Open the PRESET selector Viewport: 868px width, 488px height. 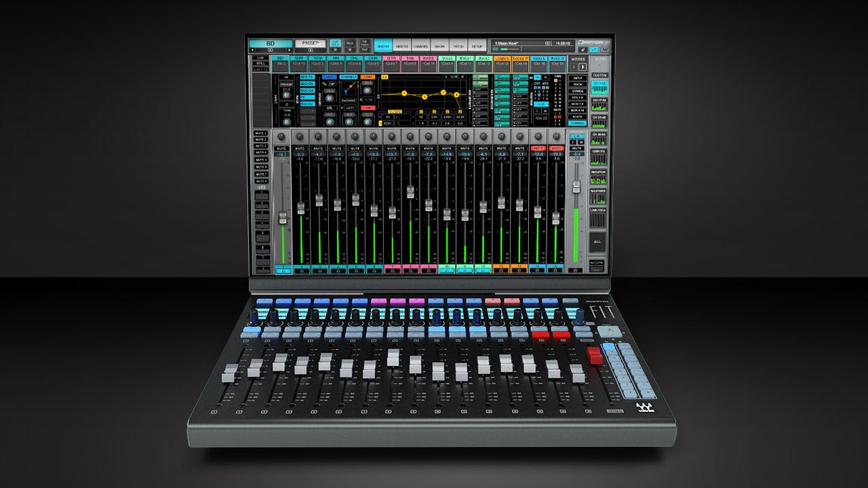311,41
